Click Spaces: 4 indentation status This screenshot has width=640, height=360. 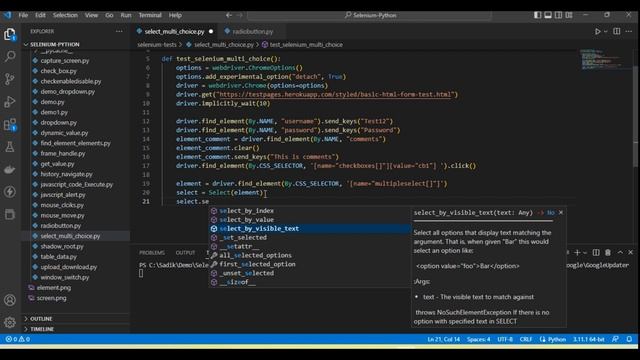point(478,339)
